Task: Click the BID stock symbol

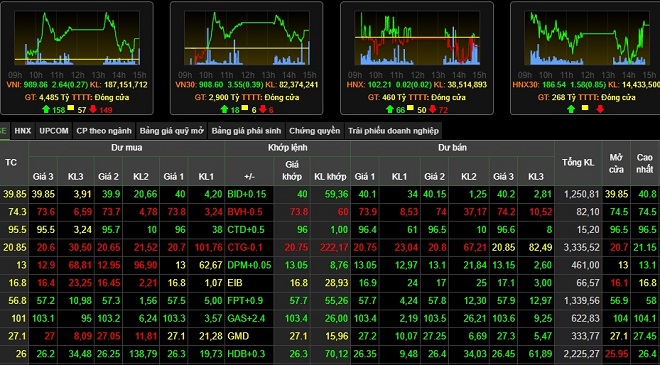Action: [x=234, y=194]
